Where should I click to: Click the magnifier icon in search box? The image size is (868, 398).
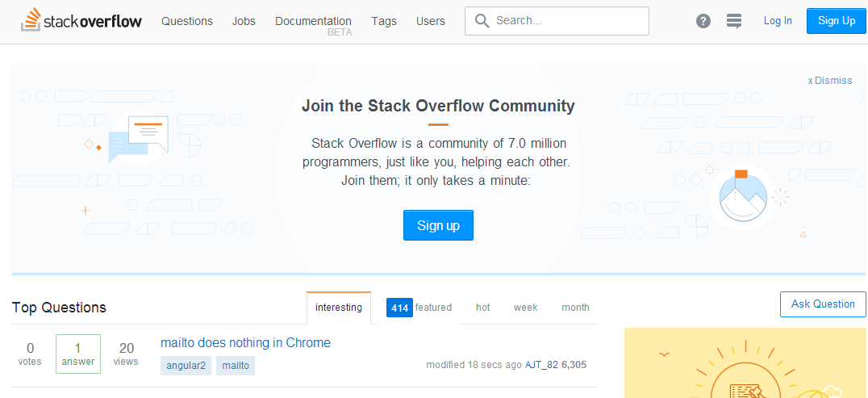(x=482, y=21)
